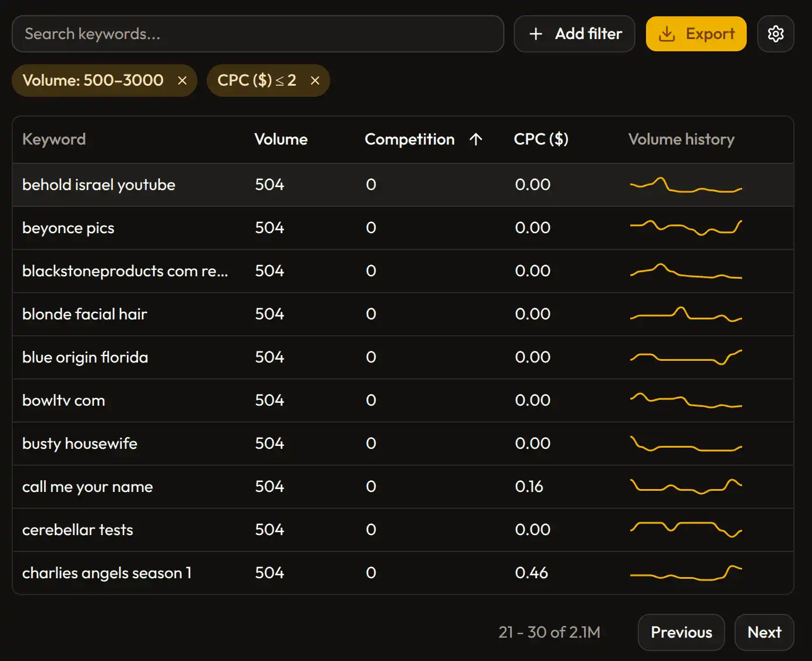Focus the Search keywords input field

(x=257, y=34)
